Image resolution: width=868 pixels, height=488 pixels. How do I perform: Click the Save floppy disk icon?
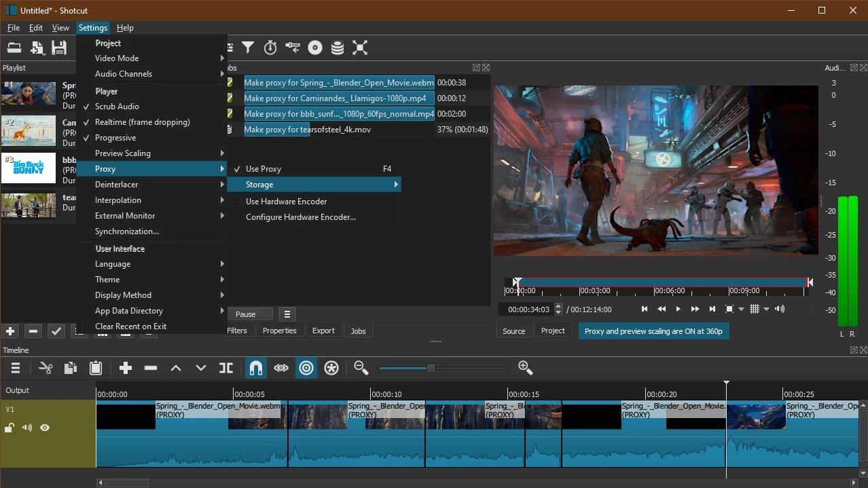(x=59, y=48)
